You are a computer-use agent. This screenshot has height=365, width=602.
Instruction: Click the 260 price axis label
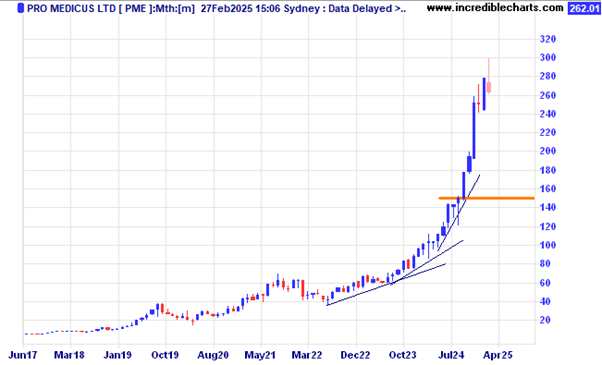point(548,95)
